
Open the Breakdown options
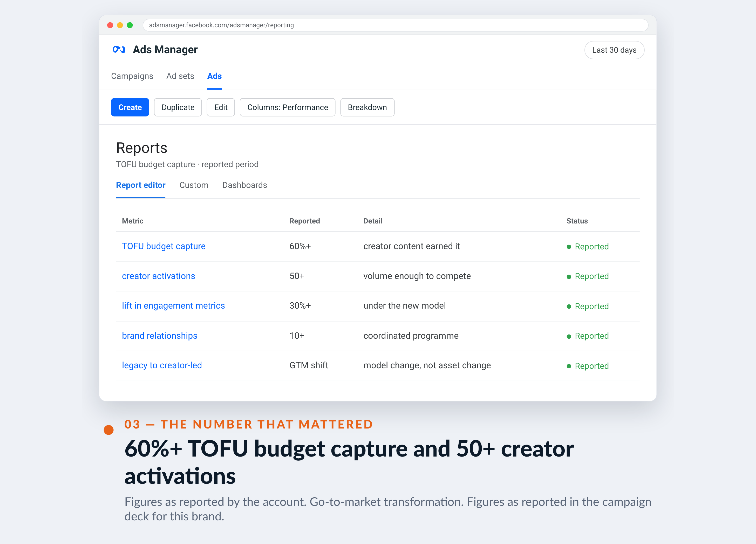coord(367,107)
